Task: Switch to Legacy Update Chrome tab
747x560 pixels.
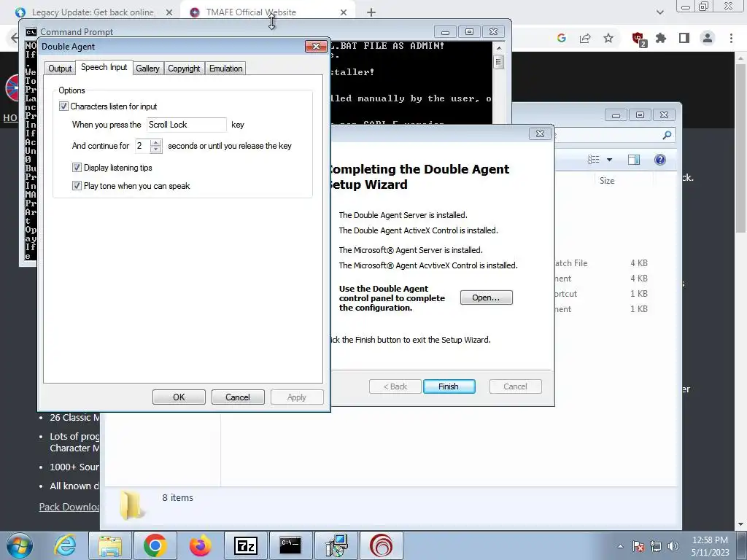Action: pyautogui.click(x=93, y=12)
